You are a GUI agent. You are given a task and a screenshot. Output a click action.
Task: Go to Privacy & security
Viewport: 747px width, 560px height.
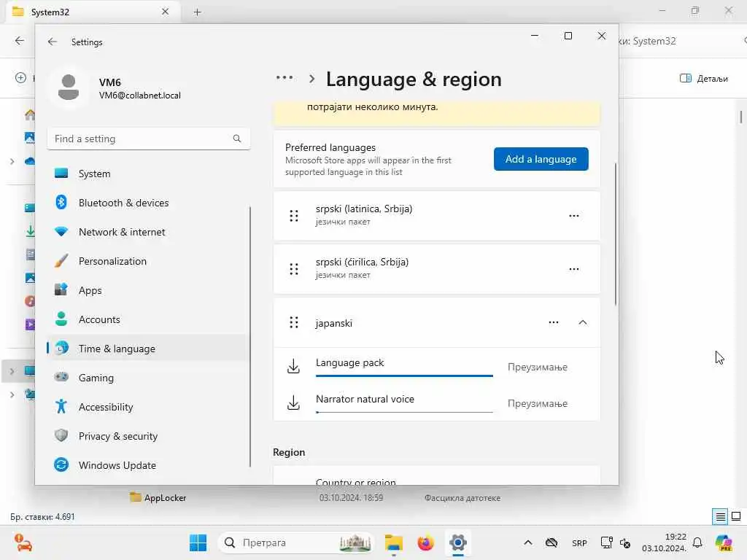[x=149, y=436]
